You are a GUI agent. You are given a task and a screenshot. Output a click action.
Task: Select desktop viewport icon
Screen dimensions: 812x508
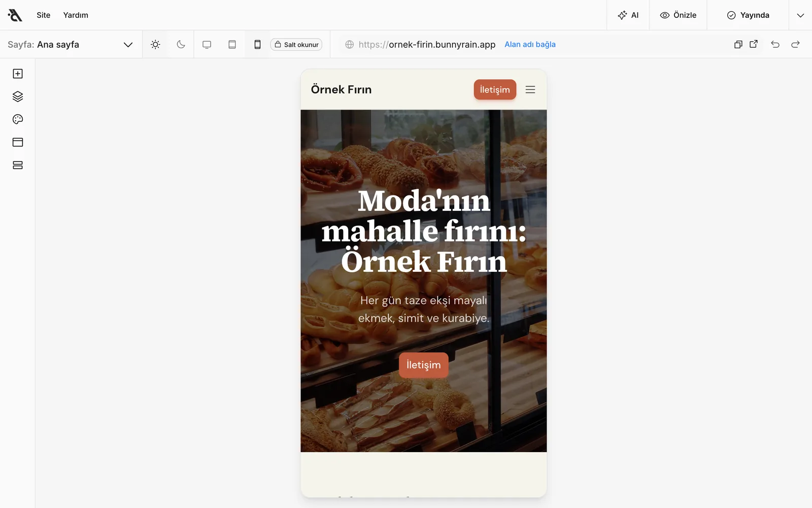207,45
